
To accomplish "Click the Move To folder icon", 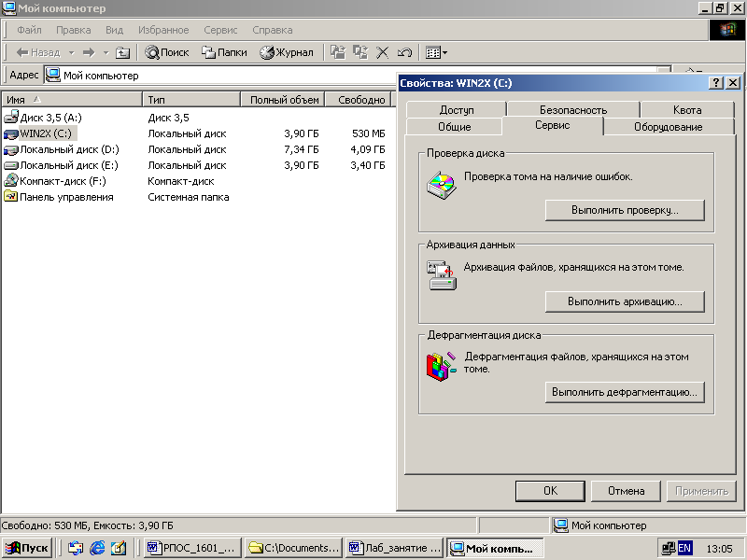I will pyautogui.click(x=338, y=52).
